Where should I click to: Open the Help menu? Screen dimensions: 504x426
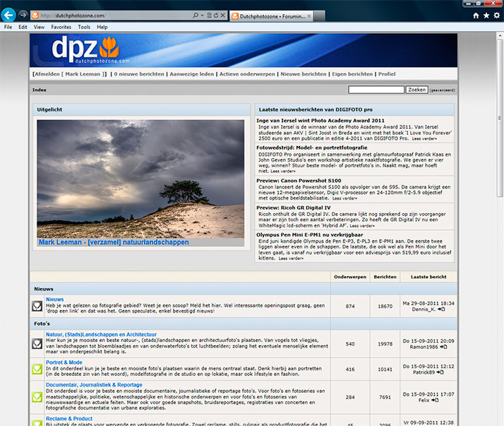coord(102,27)
